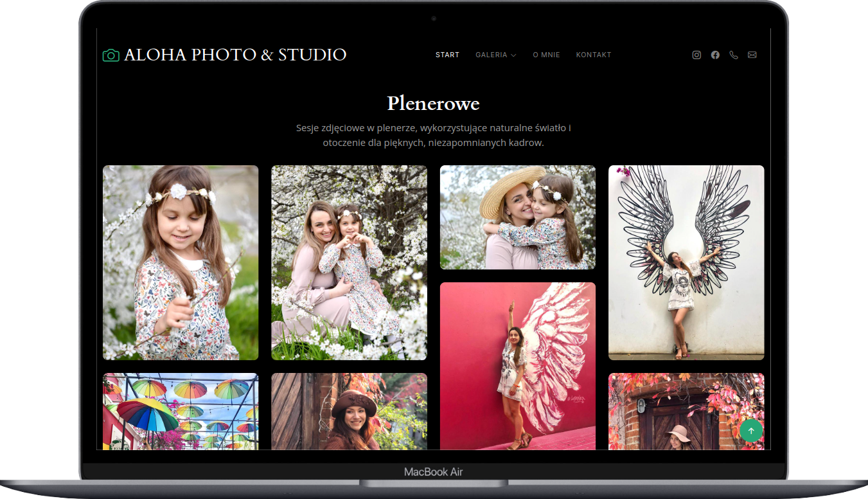Open photo with pink wall wings mural
The width and height of the screenshot is (868, 499).
[517, 365]
